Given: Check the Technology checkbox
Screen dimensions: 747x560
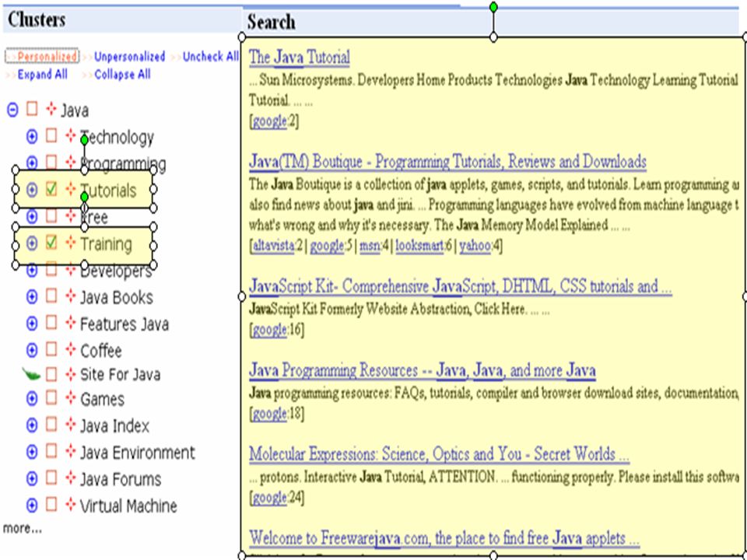Looking at the screenshot, I should click(51, 136).
